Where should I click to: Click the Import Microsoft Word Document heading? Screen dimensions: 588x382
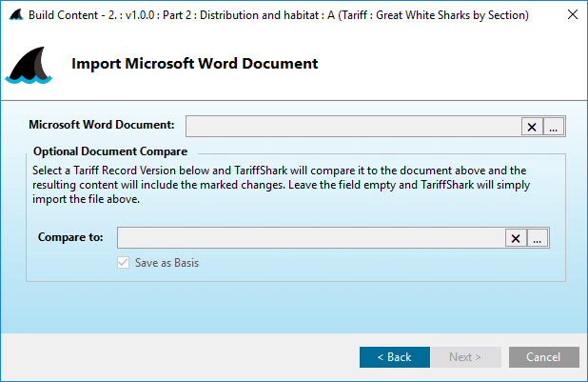click(x=194, y=64)
